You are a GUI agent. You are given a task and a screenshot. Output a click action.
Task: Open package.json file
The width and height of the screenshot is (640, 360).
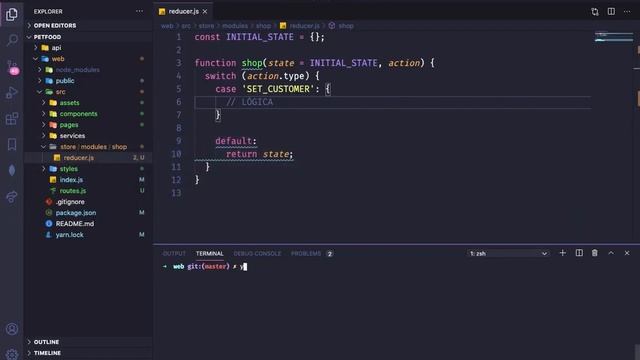click(x=76, y=213)
